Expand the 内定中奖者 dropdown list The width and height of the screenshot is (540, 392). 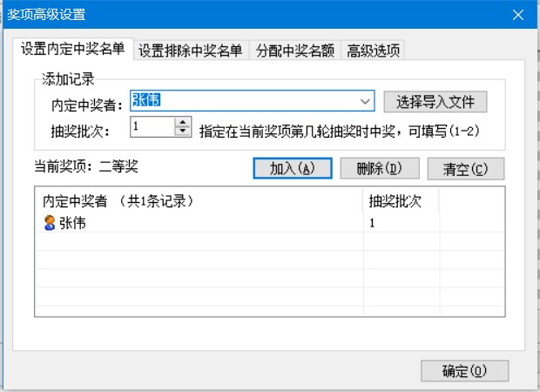[366, 102]
